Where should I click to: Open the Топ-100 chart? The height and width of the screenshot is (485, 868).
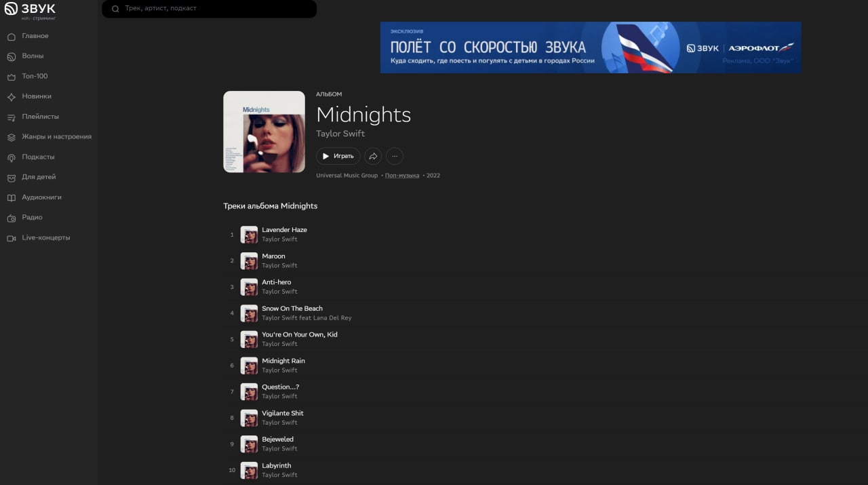point(35,76)
